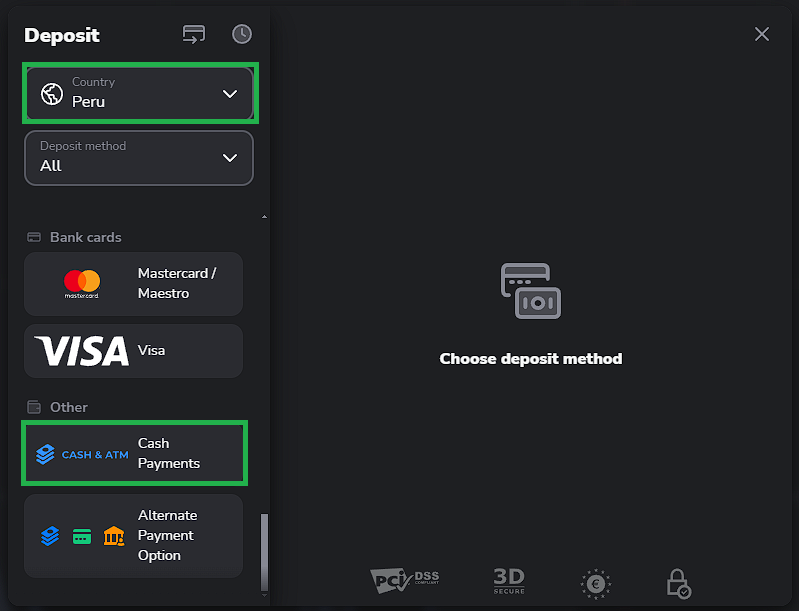Click the orange bank icon in Alternate Payment
This screenshot has height=611, width=799.
coord(113,536)
